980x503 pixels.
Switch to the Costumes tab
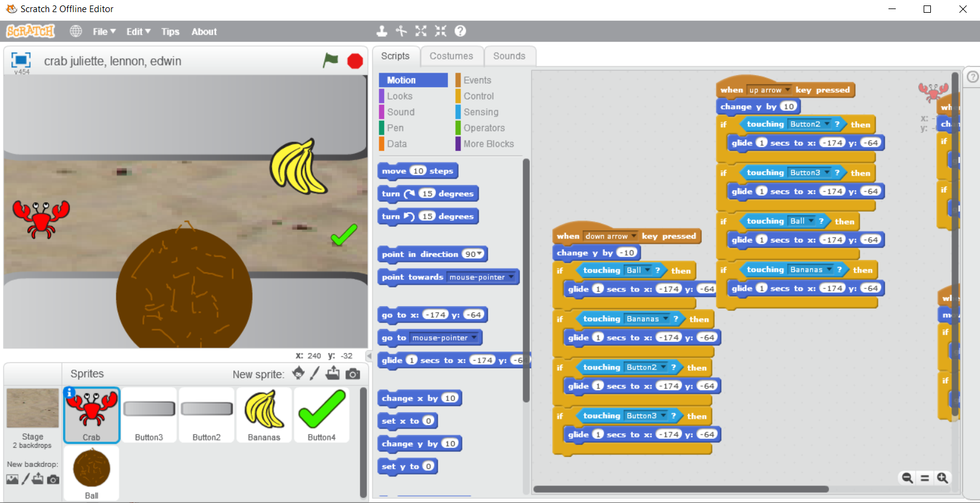coord(451,56)
